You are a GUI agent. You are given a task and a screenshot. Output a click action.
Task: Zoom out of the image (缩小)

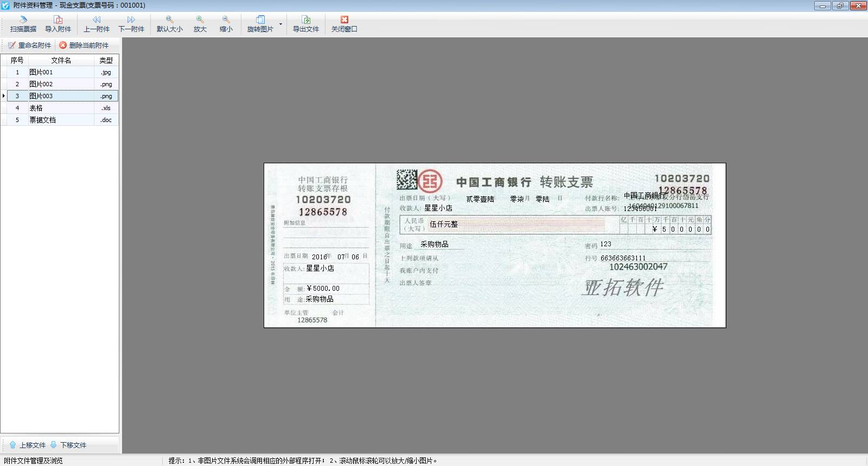pyautogui.click(x=226, y=24)
